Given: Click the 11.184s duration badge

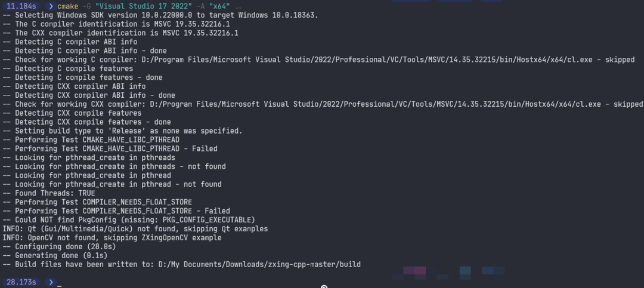Looking at the screenshot, I should [21, 6].
